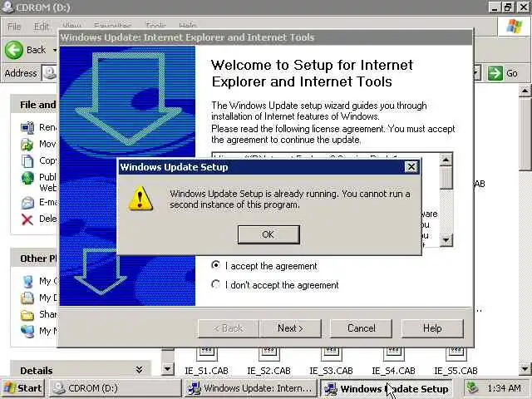The image size is (532, 399).
Task: Click the IE_S3.CAB file icon
Action: click(332, 354)
